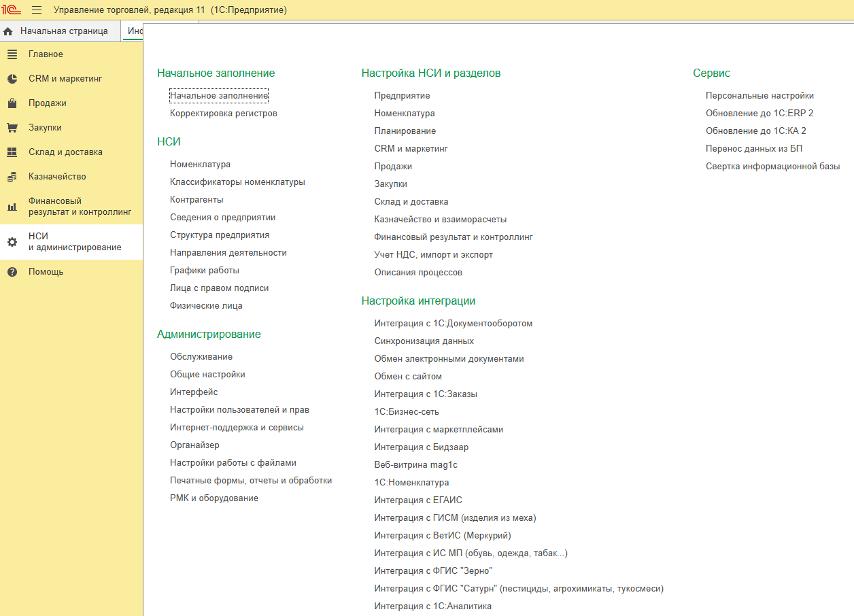Click the 1C logo icon in title bar
Viewport: 854px width, 616px height.
click(11, 10)
